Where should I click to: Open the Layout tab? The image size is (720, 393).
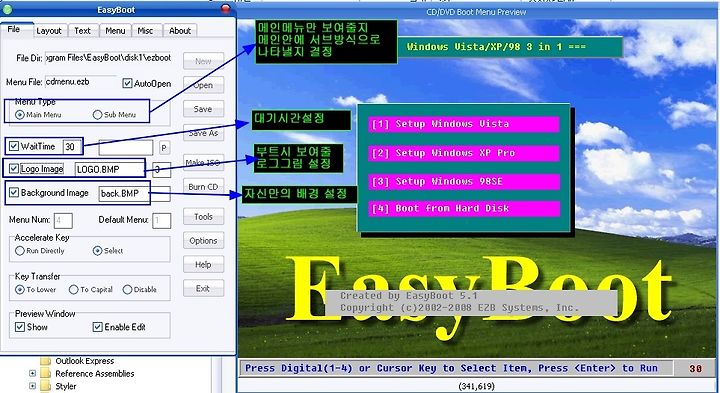pos(49,30)
